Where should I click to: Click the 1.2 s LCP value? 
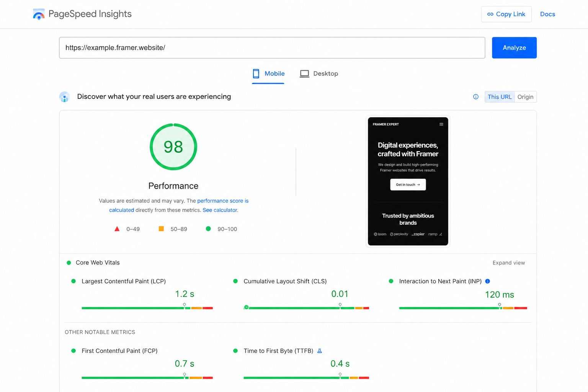coord(185,294)
